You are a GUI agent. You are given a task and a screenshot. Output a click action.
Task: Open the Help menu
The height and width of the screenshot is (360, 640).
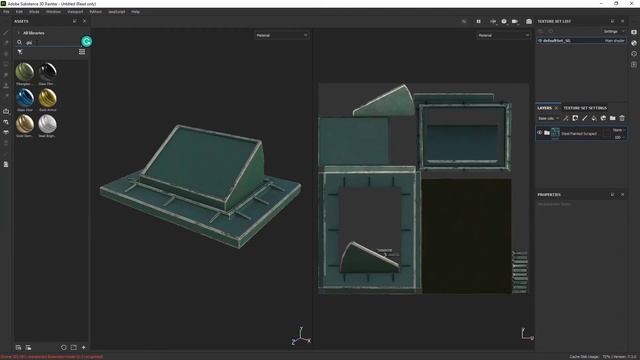(x=136, y=12)
